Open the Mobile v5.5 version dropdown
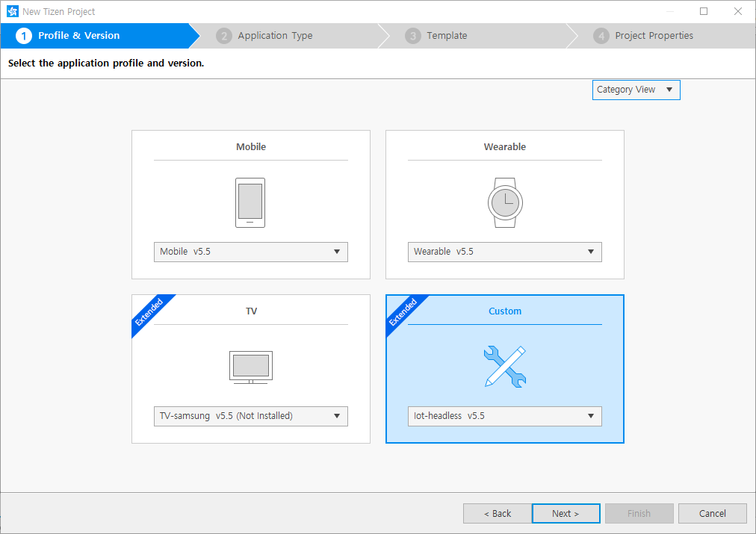756x534 pixels. pyautogui.click(x=250, y=252)
